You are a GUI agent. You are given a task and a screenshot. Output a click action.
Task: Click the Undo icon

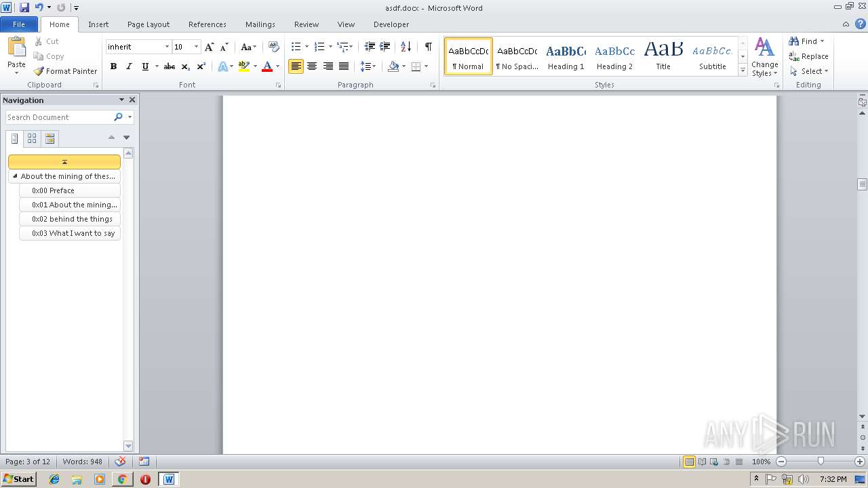39,7
